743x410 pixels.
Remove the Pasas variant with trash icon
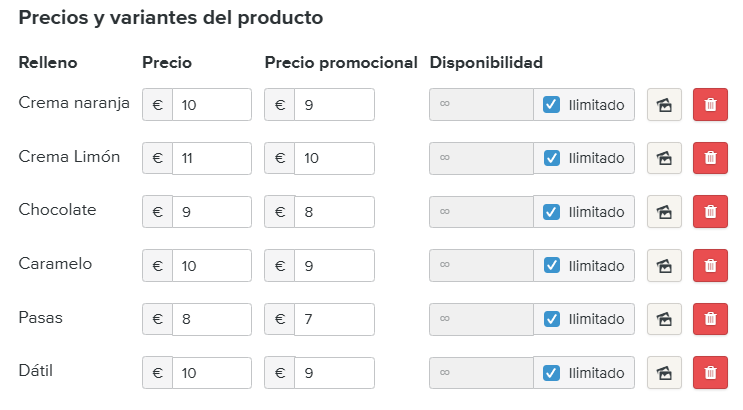click(710, 319)
